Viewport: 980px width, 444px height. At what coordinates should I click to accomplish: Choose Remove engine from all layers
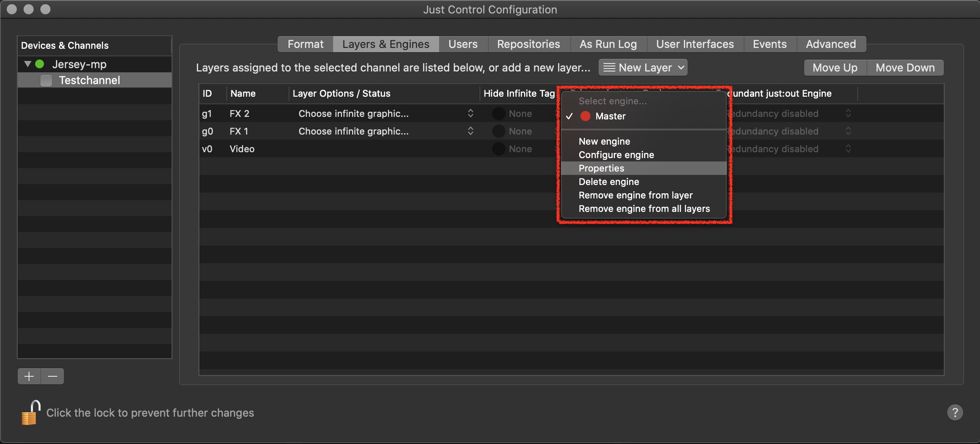click(x=644, y=209)
